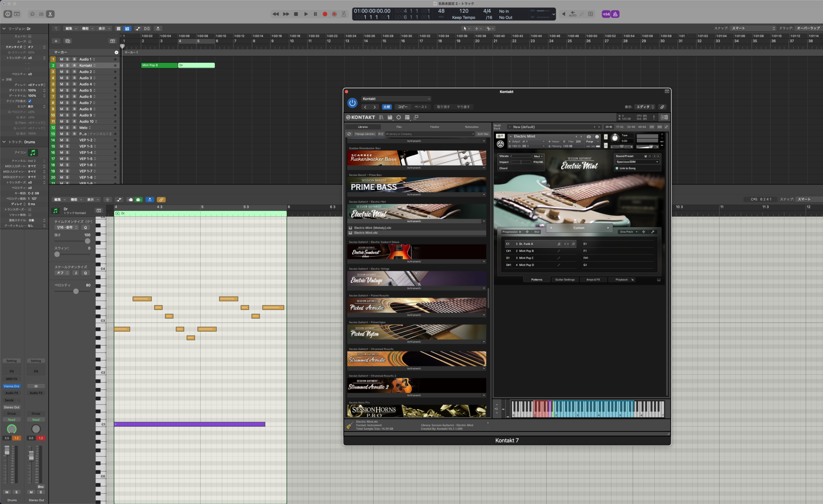Open the Kontakt settings gear icon
Image resolution: width=823 pixels, height=504 pixels.
coord(399,117)
